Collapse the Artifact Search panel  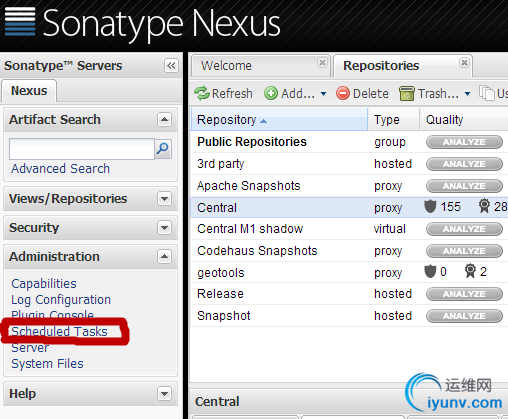tap(164, 119)
